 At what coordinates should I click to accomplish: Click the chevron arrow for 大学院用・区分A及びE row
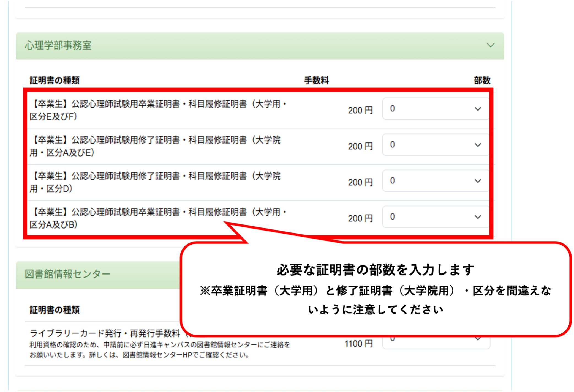click(x=478, y=145)
